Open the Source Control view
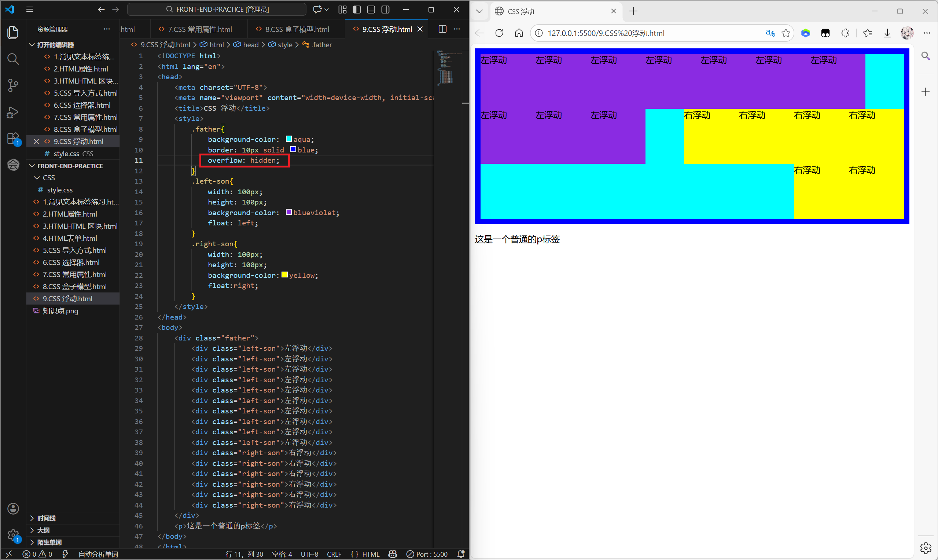The image size is (938, 560). [13, 85]
